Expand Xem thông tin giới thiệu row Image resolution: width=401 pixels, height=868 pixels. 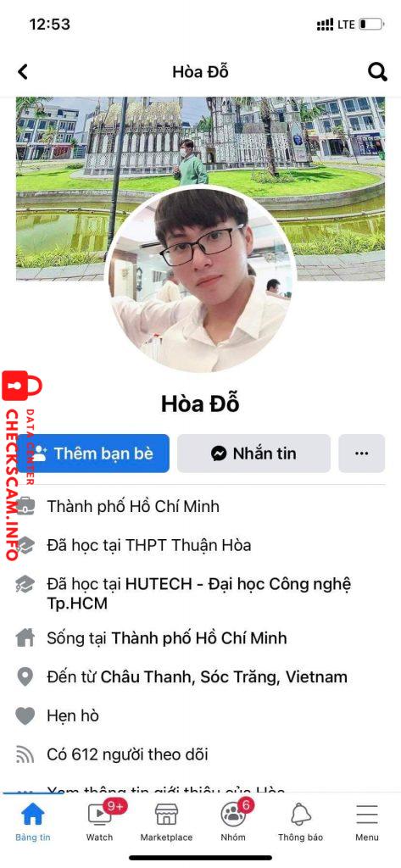coord(200,791)
